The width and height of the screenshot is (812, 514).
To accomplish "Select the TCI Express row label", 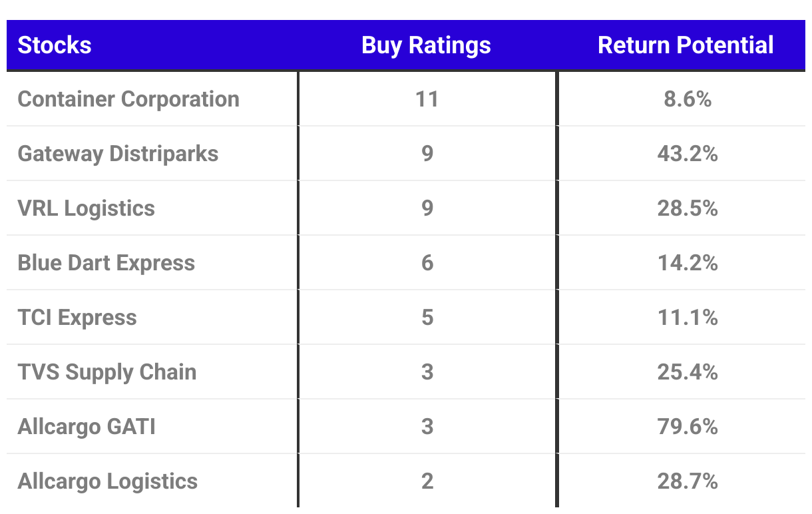I will 77,318.
